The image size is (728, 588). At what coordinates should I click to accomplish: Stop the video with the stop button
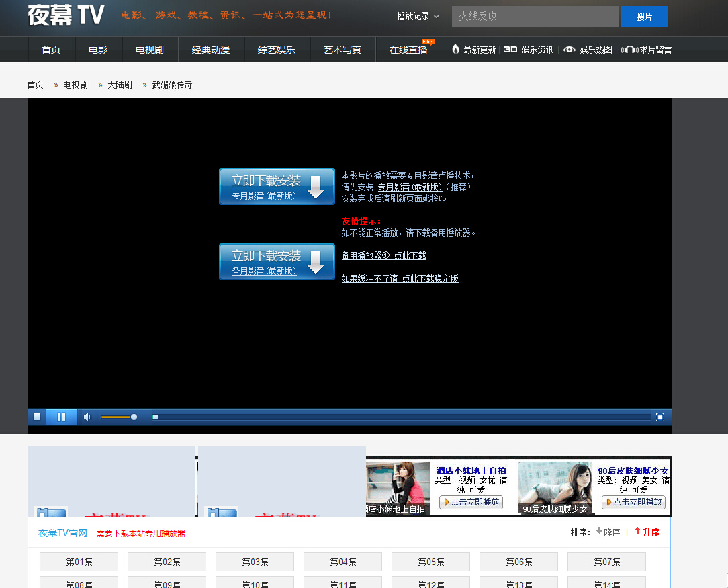[37, 417]
